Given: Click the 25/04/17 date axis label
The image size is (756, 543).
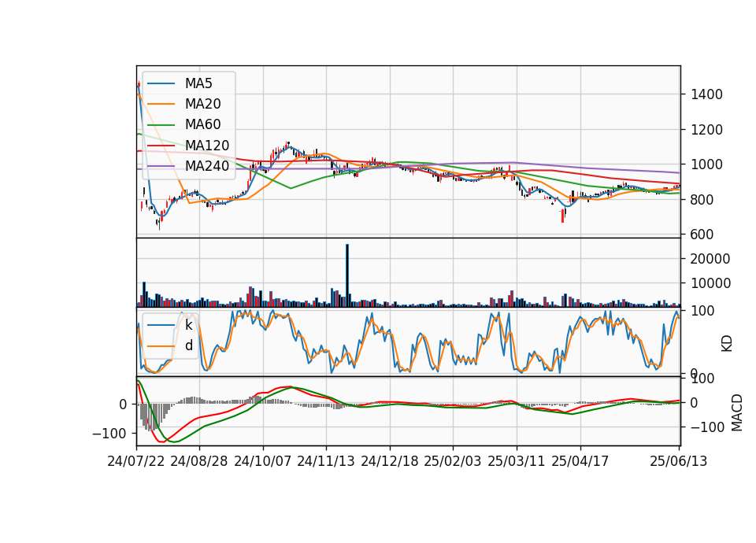Looking at the screenshot, I should click(x=580, y=461).
